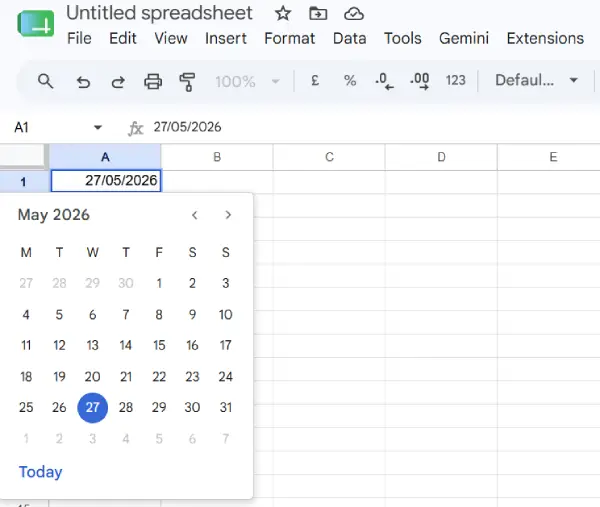
Task: Open the Gemini menu
Action: (x=464, y=38)
